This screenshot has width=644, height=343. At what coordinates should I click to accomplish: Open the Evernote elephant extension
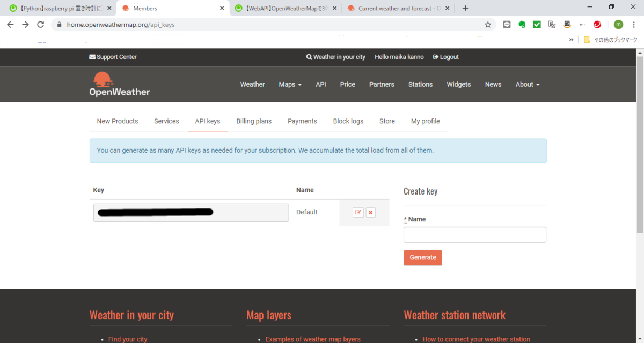(x=522, y=25)
